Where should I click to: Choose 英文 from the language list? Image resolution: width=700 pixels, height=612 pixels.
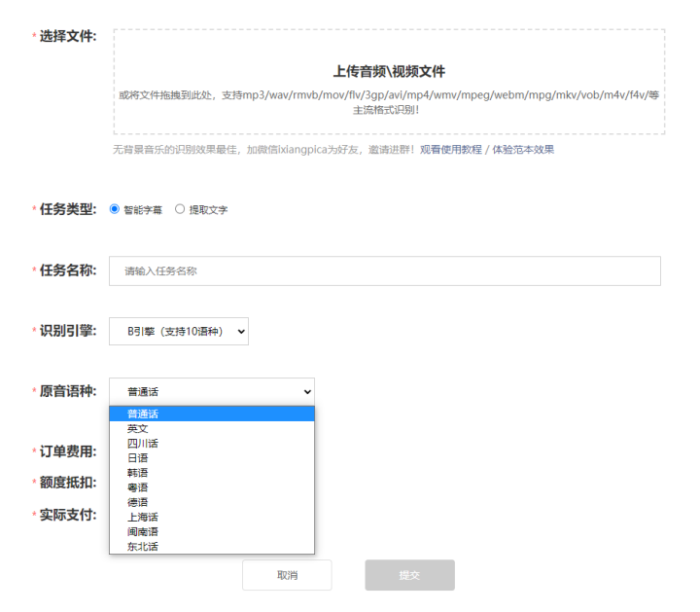(x=212, y=428)
